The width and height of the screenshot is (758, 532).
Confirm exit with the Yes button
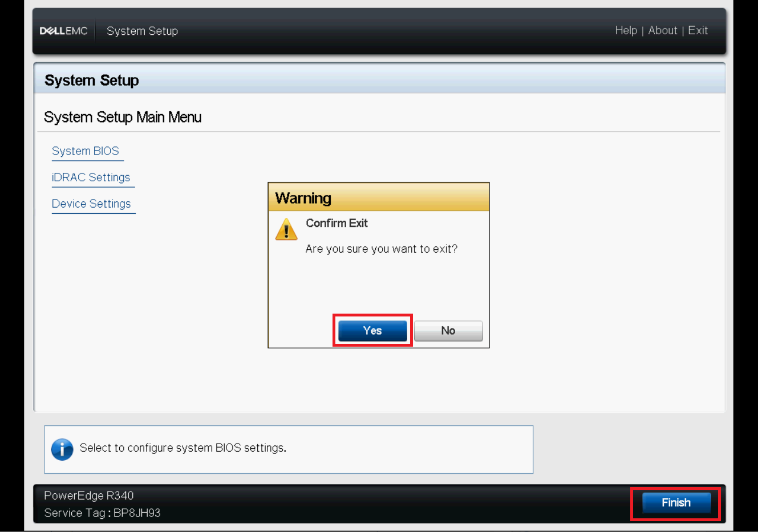tap(372, 331)
